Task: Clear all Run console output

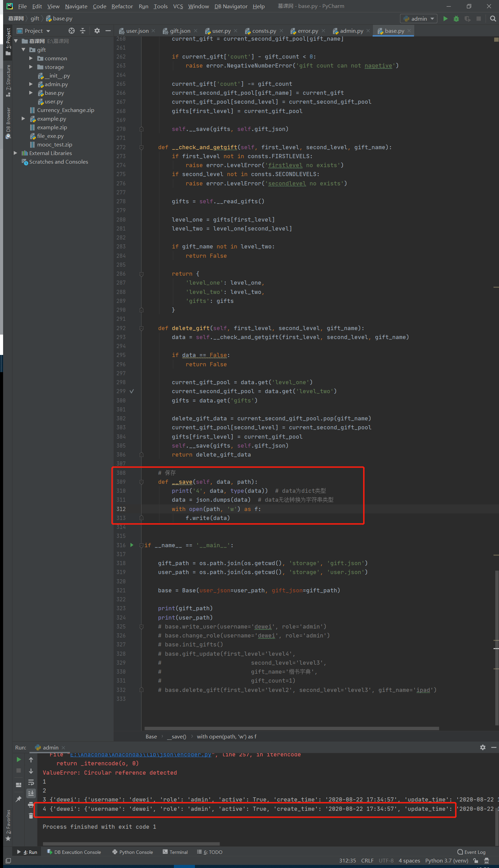Action: [31, 816]
